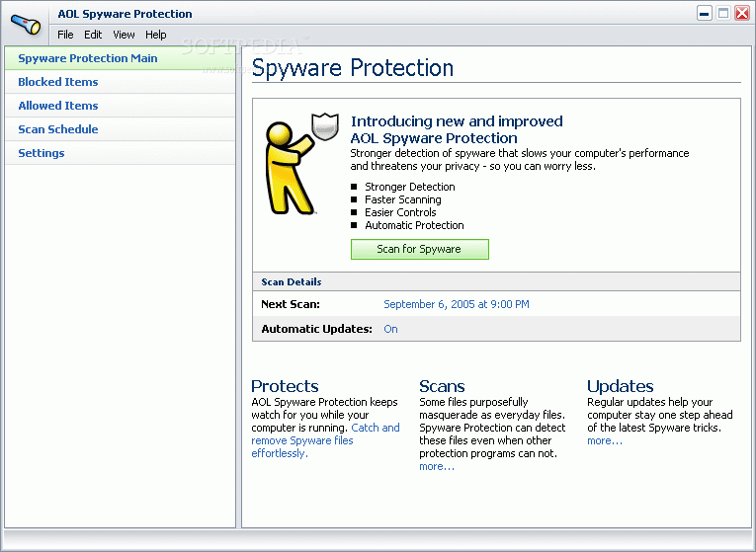Viewport: 756px width, 552px height.
Task: Open the Help menu
Action: point(156,35)
